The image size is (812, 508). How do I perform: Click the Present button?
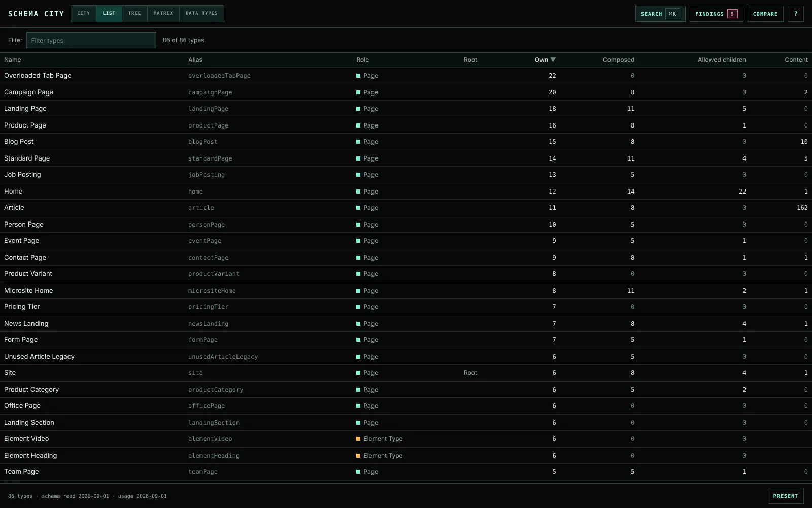pyautogui.click(x=786, y=496)
